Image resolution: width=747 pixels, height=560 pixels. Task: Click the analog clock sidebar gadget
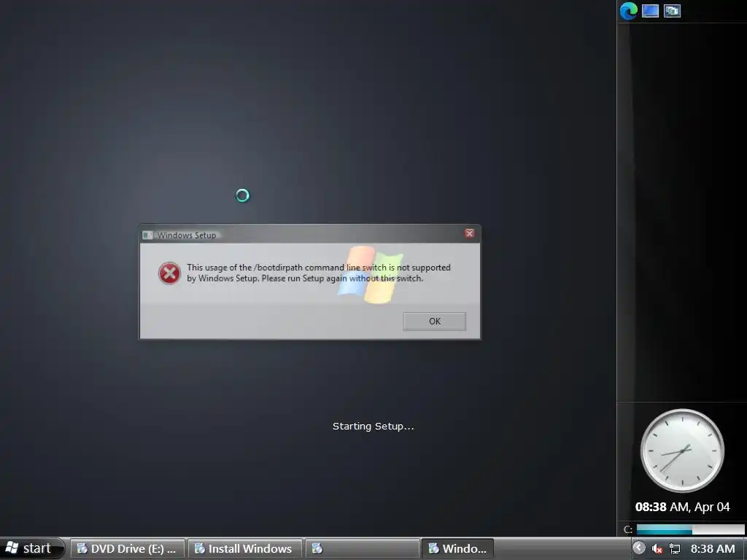coord(682,451)
